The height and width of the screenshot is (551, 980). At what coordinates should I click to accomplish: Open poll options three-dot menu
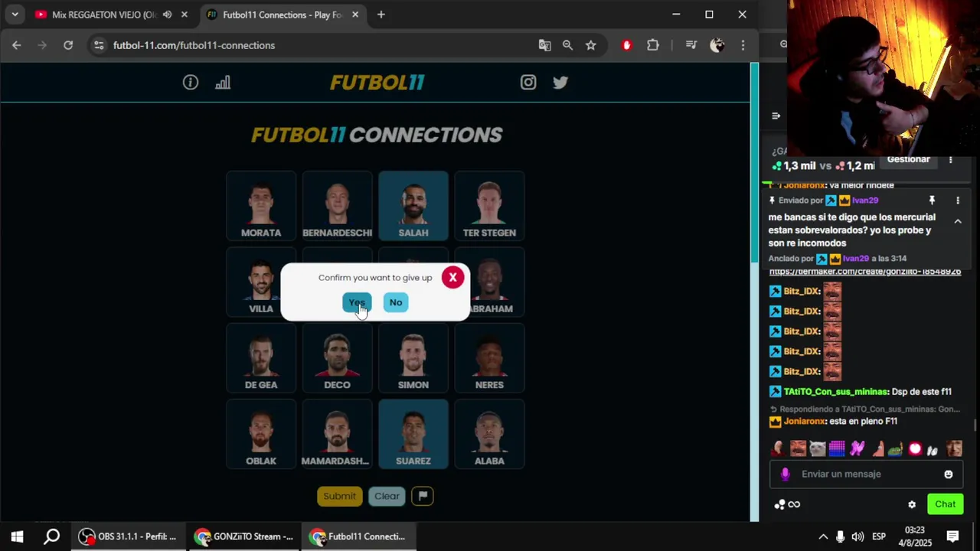pyautogui.click(x=951, y=160)
